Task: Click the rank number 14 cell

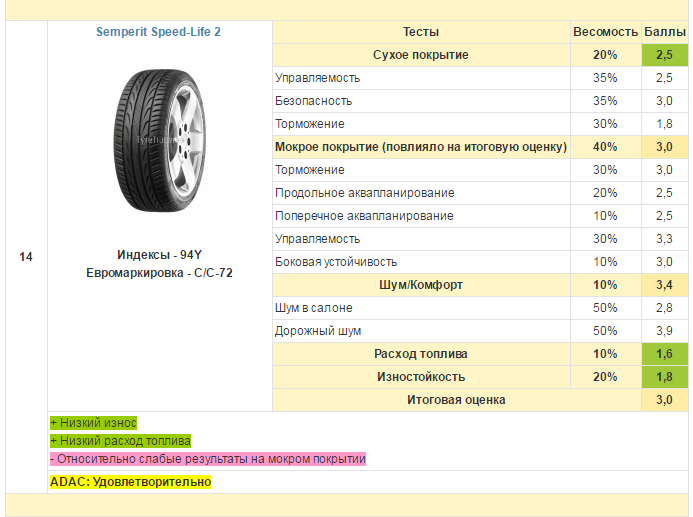Action: [26, 257]
